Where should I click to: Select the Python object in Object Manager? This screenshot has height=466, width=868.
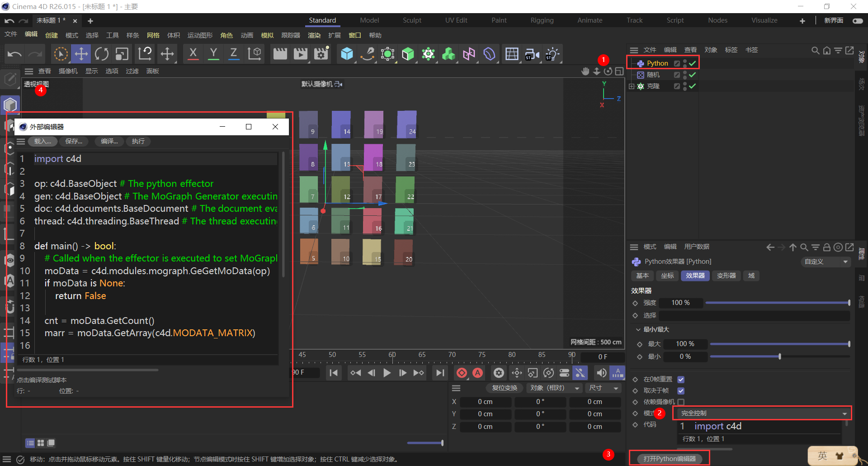pos(657,63)
